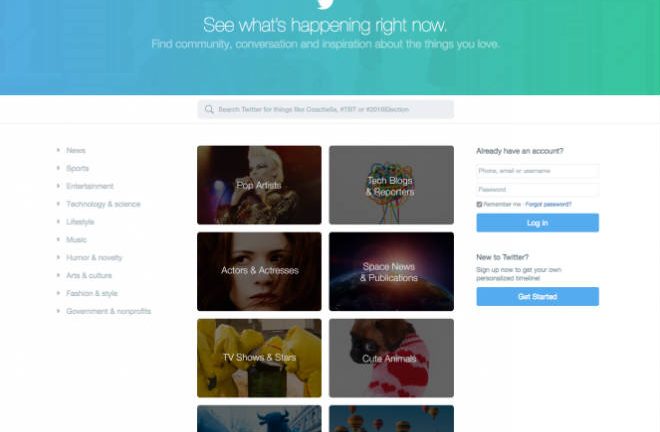Image resolution: width=660 pixels, height=432 pixels.
Task: Click the Twitter bird logo
Action: pos(325,4)
